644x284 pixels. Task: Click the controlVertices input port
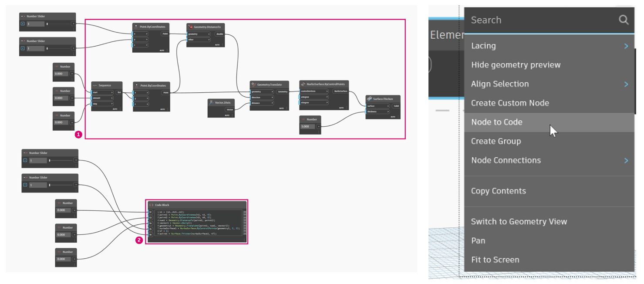[x=315, y=91]
